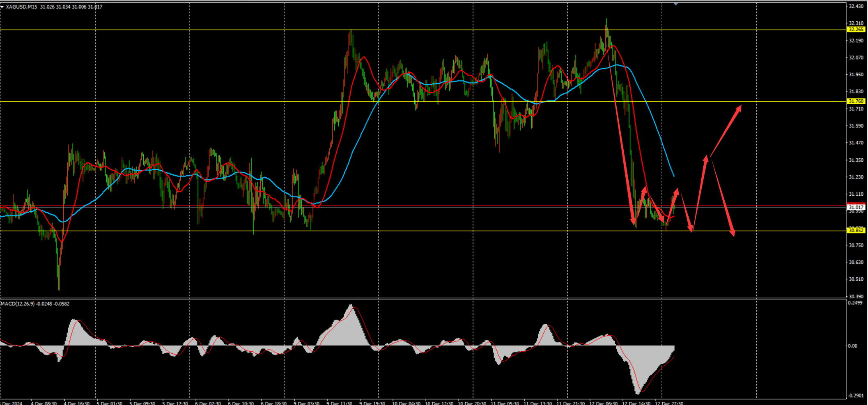Click the current price tag 31.017
The height and width of the screenshot is (405, 868).
856,207
